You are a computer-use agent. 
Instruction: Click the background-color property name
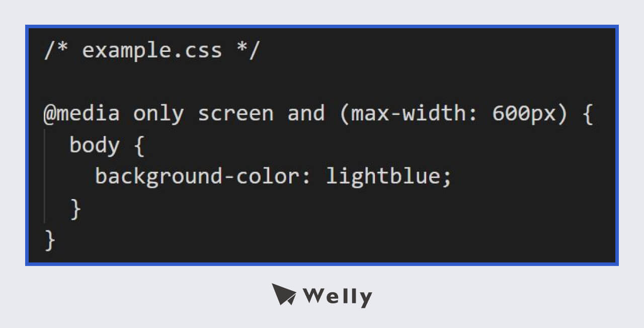[197, 177]
